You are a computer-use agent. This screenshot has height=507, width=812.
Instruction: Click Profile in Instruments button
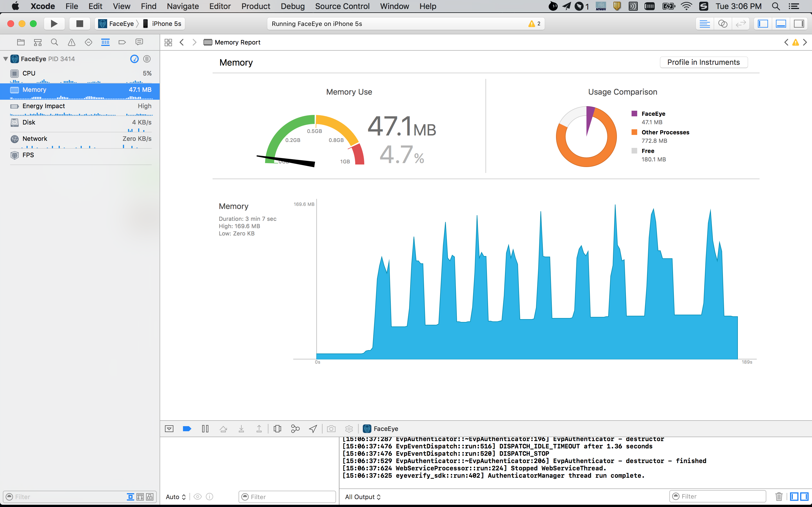(703, 62)
